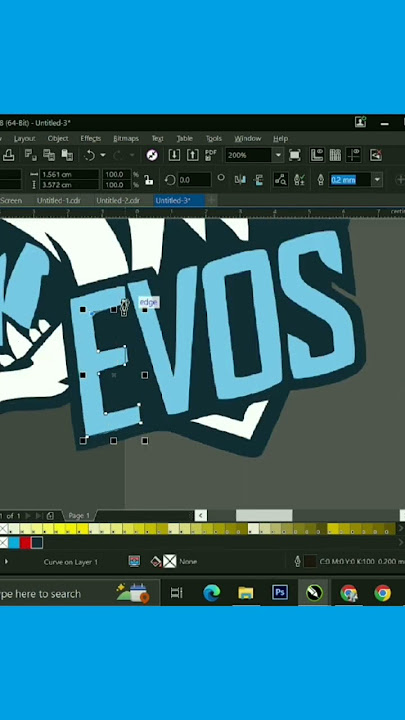
Task: Click the horizontal scrollbar thumb
Action: pyautogui.click(x=264, y=515)
